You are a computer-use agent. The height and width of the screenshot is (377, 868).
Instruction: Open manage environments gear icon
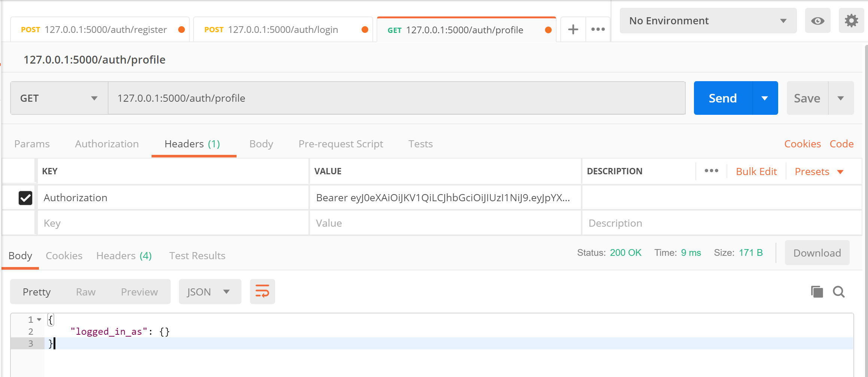click(851, 21)
